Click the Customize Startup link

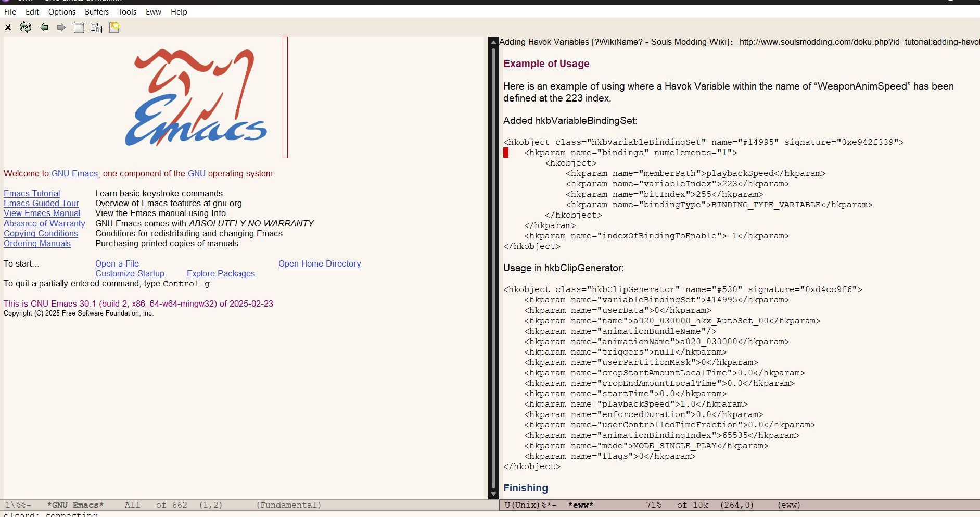[130, 273]
